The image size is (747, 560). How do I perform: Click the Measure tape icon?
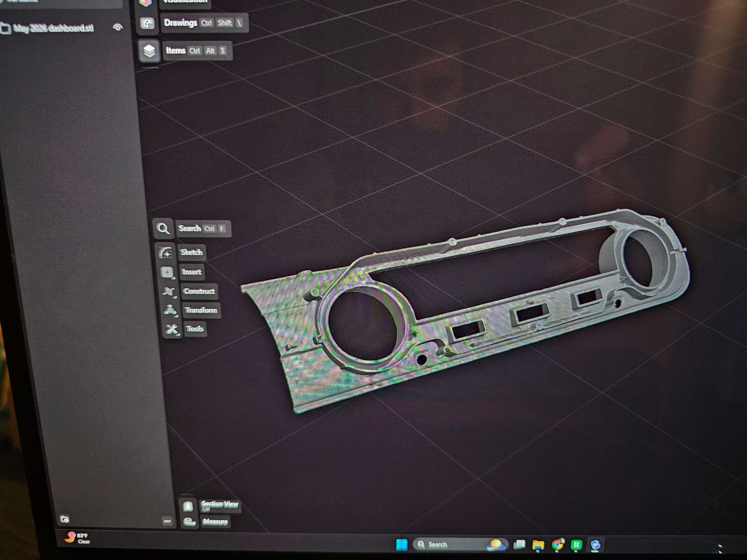click(189, 522)
